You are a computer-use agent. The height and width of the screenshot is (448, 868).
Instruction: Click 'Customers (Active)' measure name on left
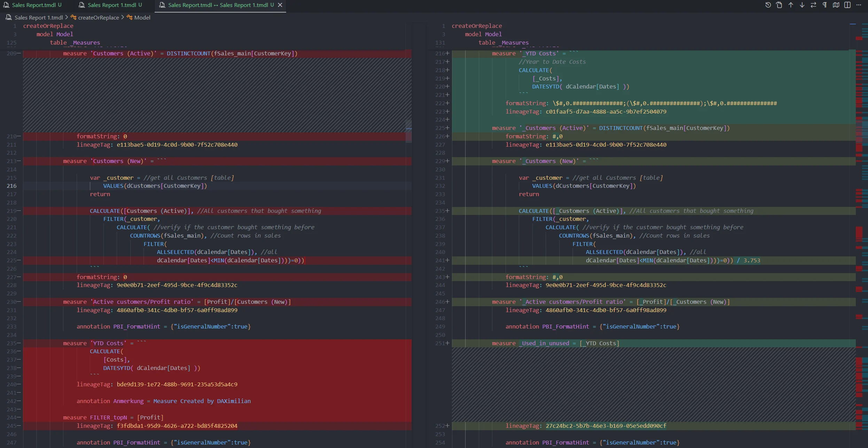(x=123, y=53)
